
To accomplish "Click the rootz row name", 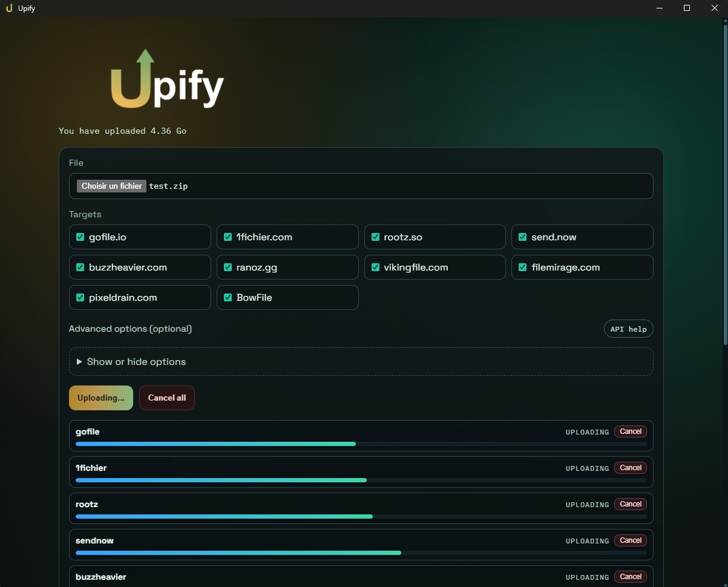I will (x=87, y=504).
